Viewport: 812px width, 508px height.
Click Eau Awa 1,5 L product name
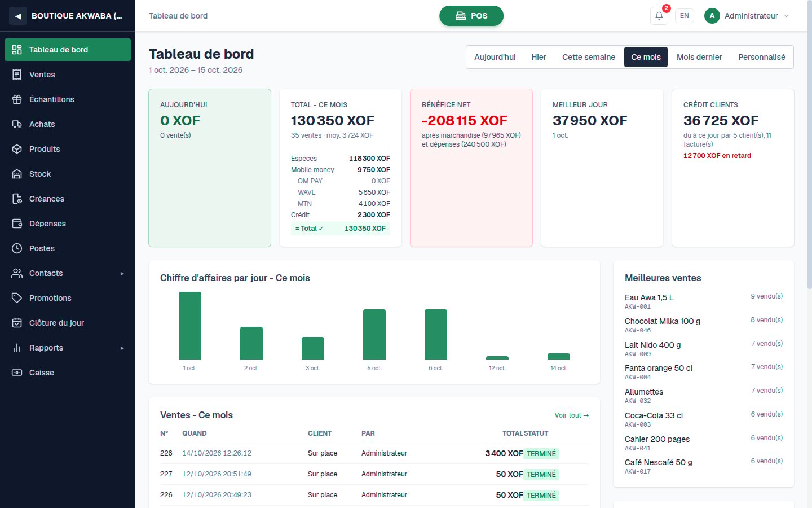[x=649, y=297]
